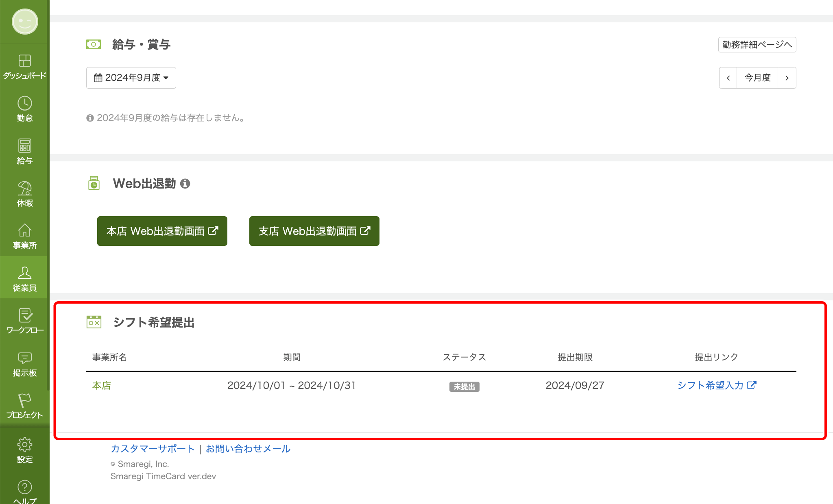Go to previous month with left chevron
Viewport: 833px width, 504px height.
(x=728, y=78)
